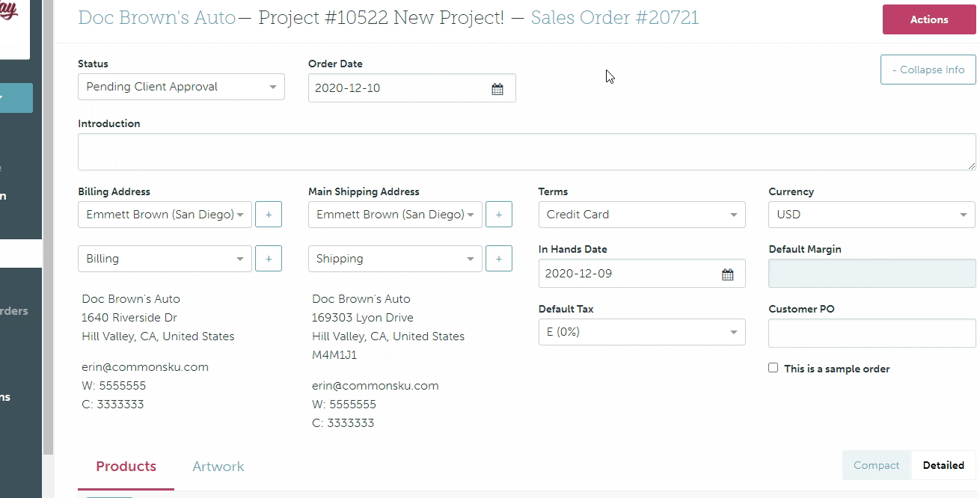Add a new billing address with plus icon
Screen dimensions: 980x498
[269, 215]
